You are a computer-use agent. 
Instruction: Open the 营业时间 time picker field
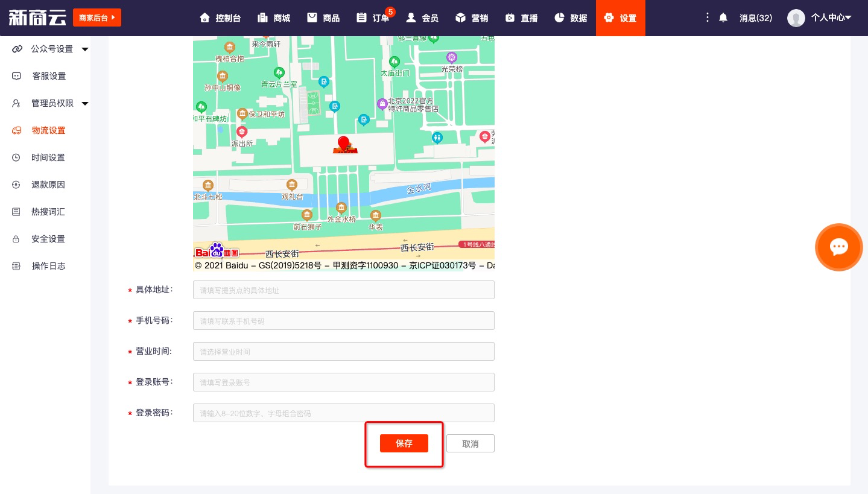(x=344, y=351)
